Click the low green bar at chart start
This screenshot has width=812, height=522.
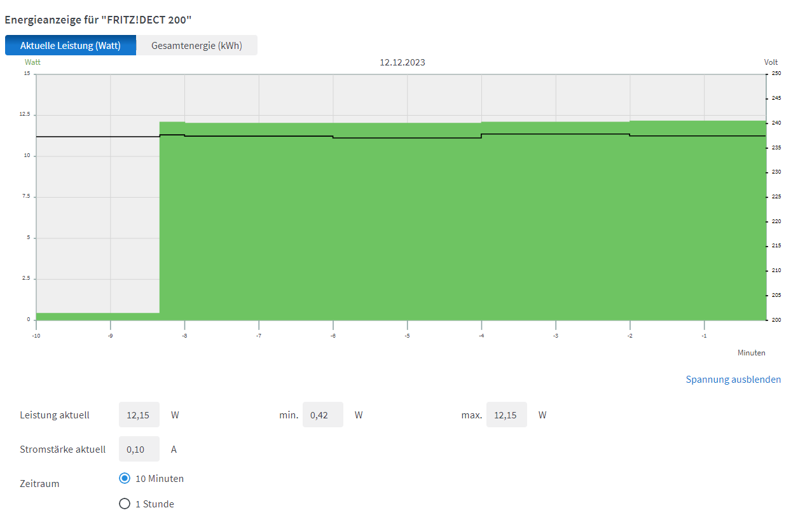pos(95,316)
